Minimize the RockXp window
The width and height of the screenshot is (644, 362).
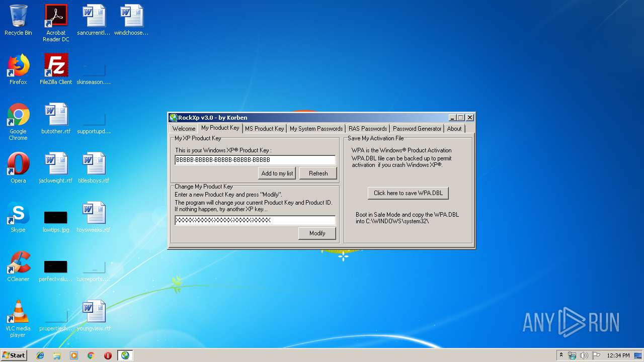452,118
